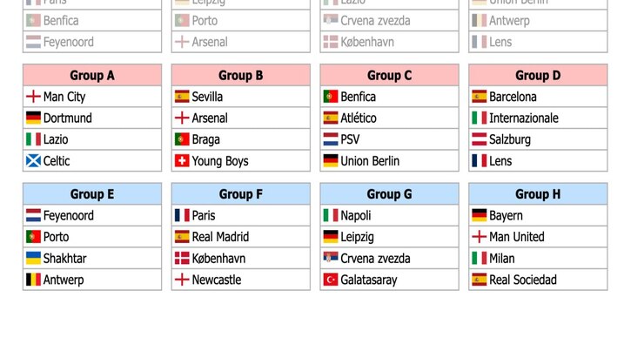644x358 pixels.
Task: Click the England flag beside Man City
Action: tap(33, 97)
